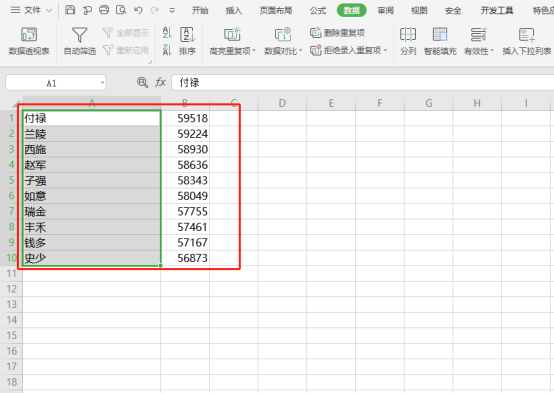Image resolution: width=554 pixels, height=394 pixels.
Task: Click the 删除重复项 remove duplicates button
Action: click(337, 33)
